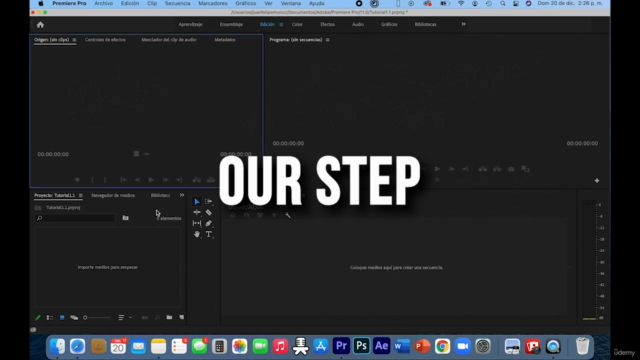640x360 pixels.
Task: Click Source monitor left timecode
Action: [x=53, y=154]
